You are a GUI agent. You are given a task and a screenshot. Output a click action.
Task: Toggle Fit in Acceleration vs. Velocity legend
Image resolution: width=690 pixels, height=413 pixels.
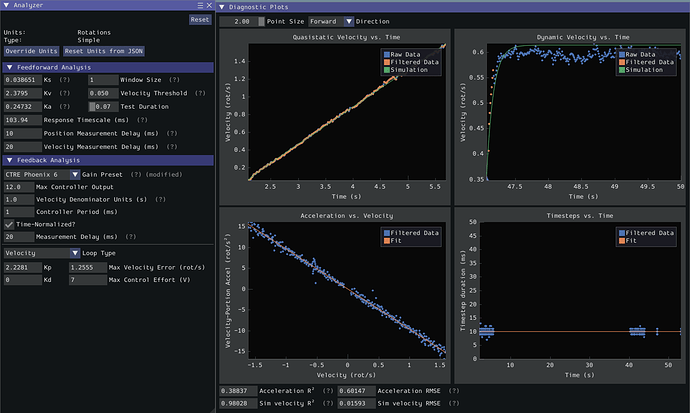[393, 241]
